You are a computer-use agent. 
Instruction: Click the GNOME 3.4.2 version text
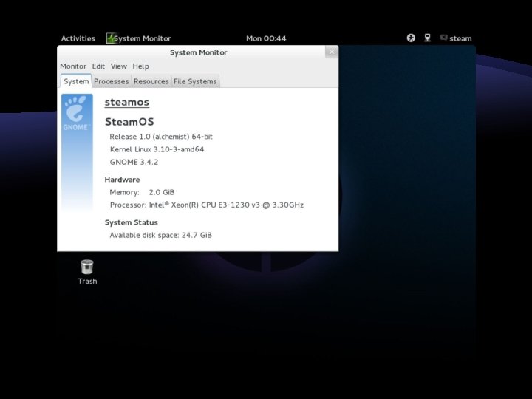click(134, 162)
